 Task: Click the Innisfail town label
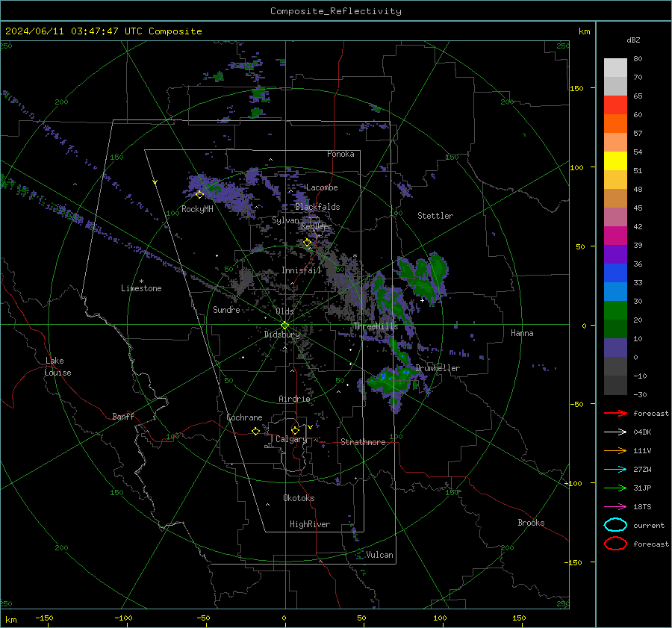301,270
